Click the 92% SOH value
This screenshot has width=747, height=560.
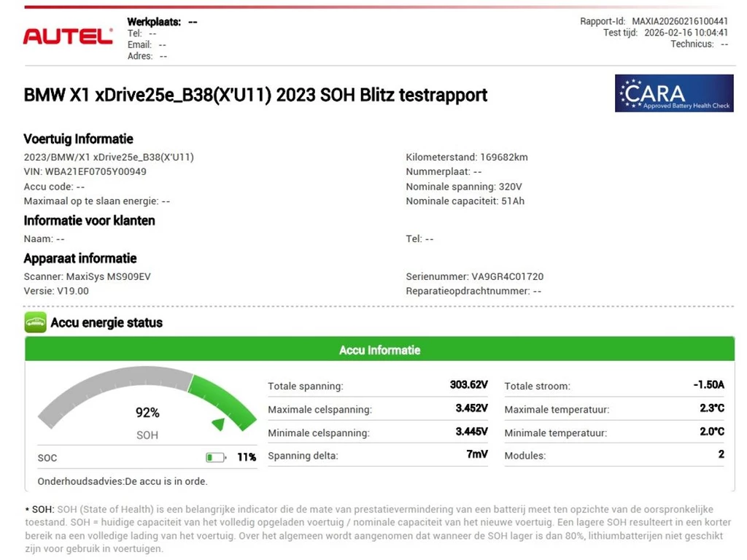[x=147, y=413]
